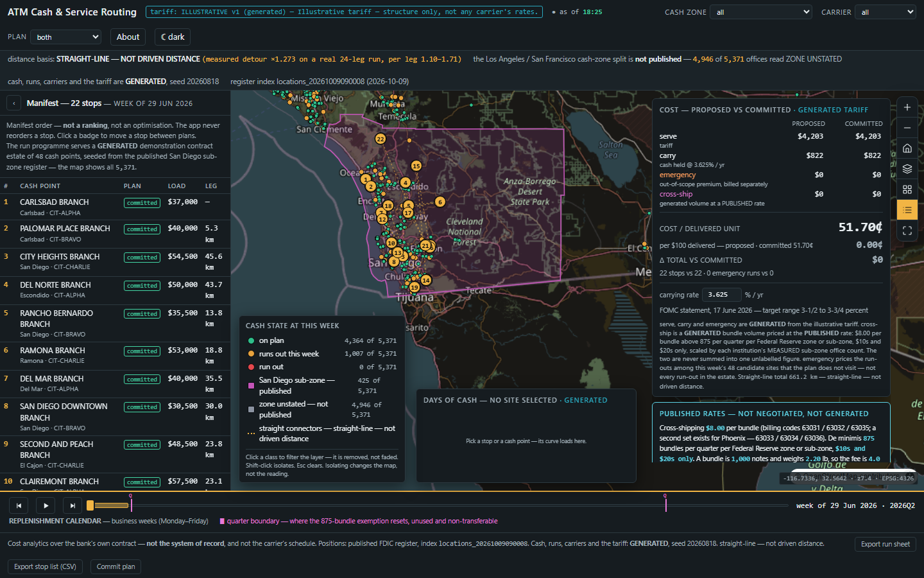
Task: Toggle committed badge for City Heights Branch
Action: (142, 258)
